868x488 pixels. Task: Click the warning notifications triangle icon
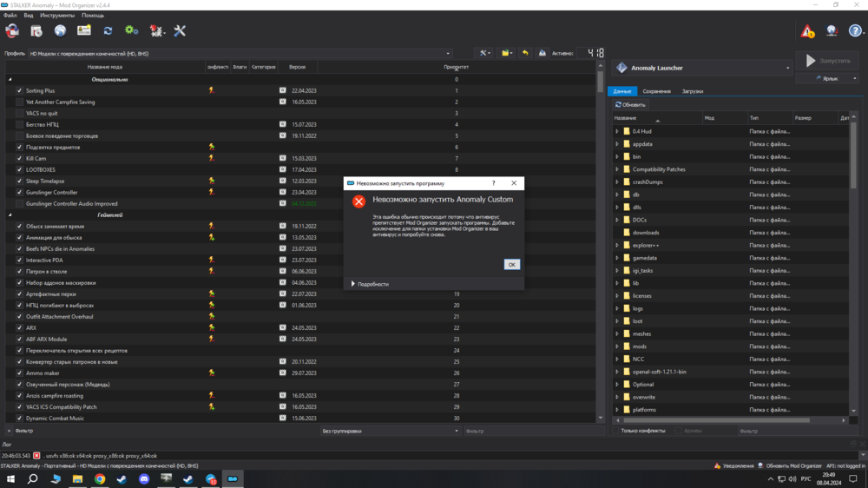pos(807,31)
